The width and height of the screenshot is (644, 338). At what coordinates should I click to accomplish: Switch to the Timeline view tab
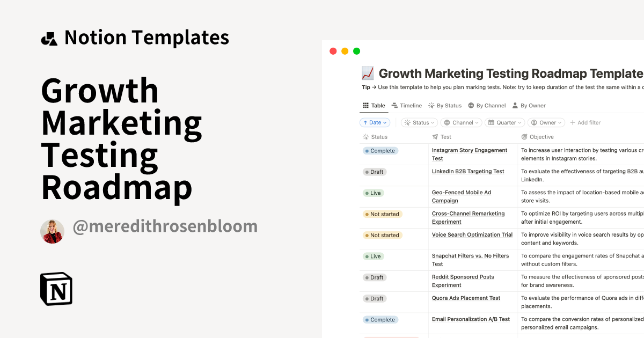pyautogui.click(x=407, y=106)
